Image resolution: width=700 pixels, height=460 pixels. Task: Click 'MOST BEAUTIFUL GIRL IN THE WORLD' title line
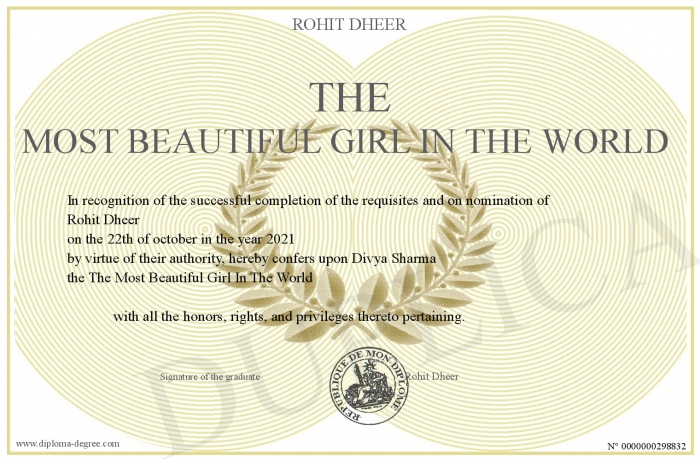pos(345,141)
